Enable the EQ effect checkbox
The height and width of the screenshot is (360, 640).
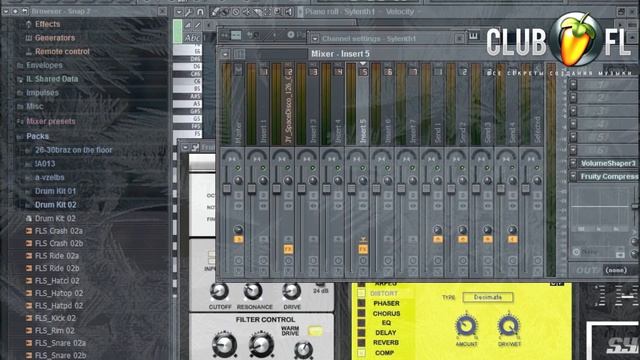click(361, 323)
